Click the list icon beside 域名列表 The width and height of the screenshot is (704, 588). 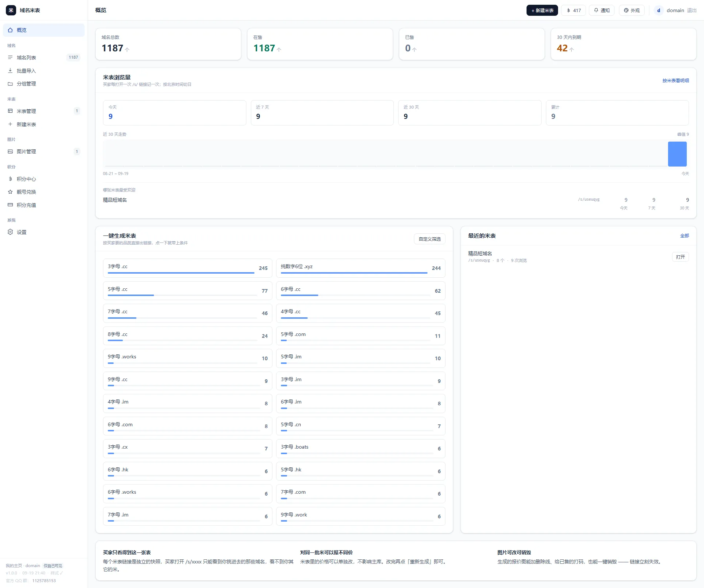click(10, 58)
